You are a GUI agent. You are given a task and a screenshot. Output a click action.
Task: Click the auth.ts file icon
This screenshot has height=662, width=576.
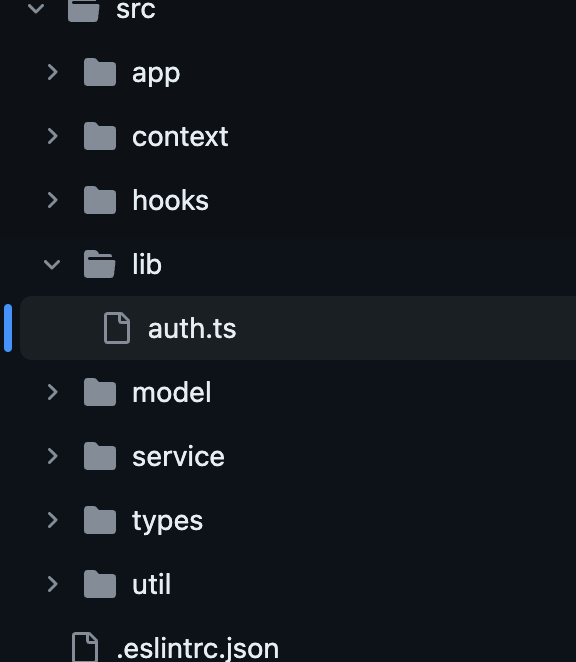coord(117,328)
